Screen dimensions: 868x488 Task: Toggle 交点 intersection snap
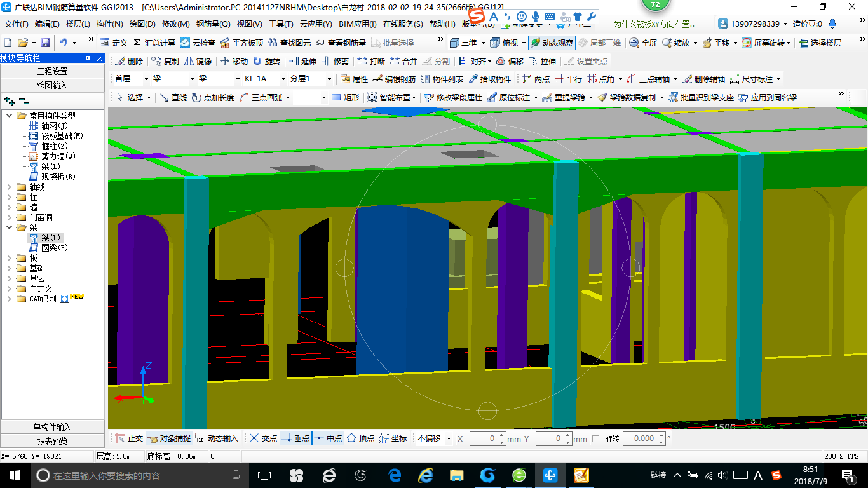[x=263, y=438]
